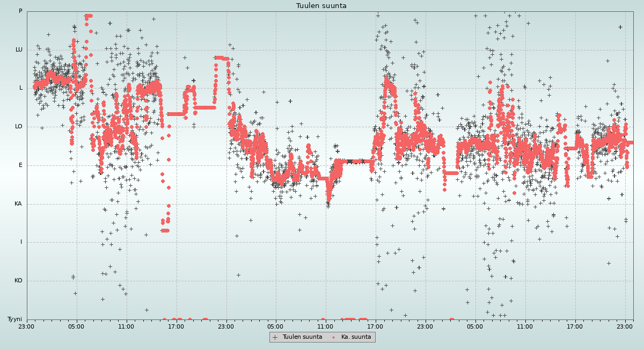
Task: Click the red dot legend marker
Action: click(334, 337)
